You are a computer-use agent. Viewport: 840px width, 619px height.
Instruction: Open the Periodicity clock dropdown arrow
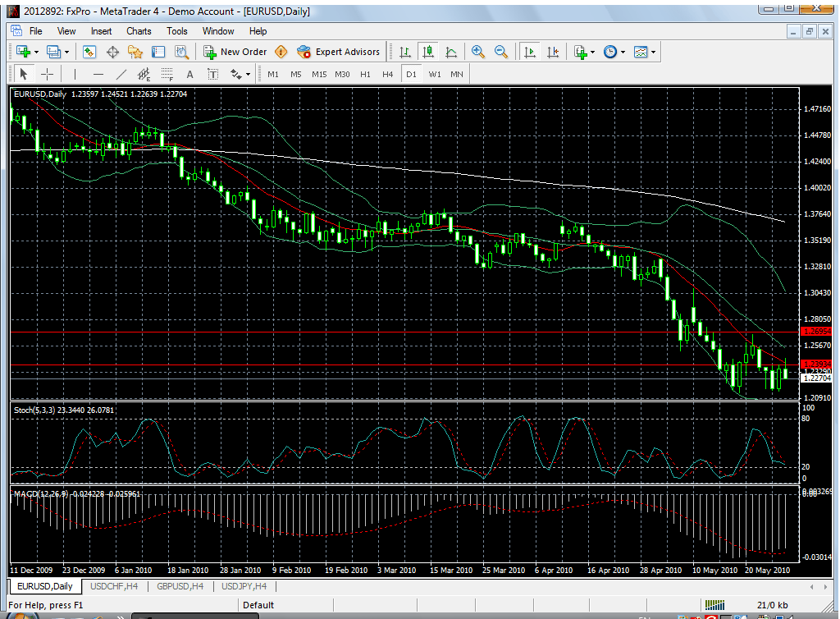623,52
